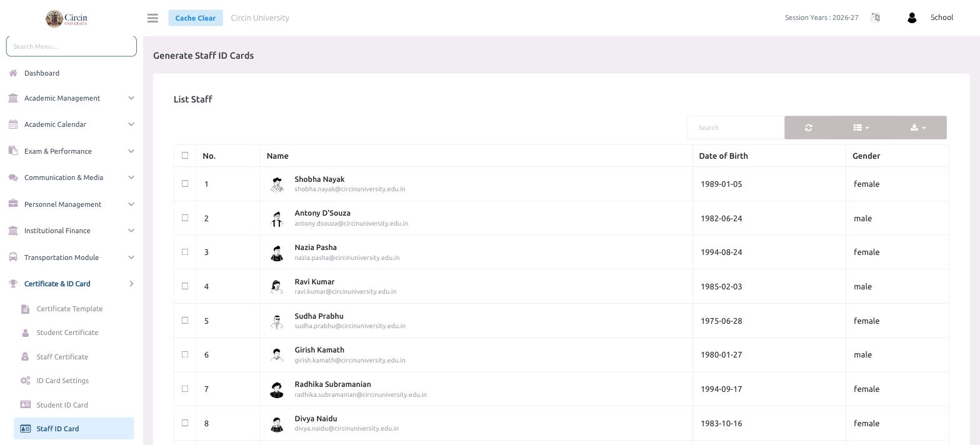
Task: Select the checkbox for Shobha Nayak
Action: (x=185, y=184)
